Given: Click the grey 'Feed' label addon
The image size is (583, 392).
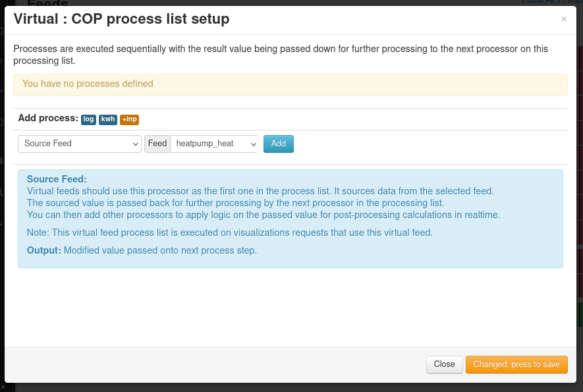Looking at the screenshot, I should coord(157,144).
